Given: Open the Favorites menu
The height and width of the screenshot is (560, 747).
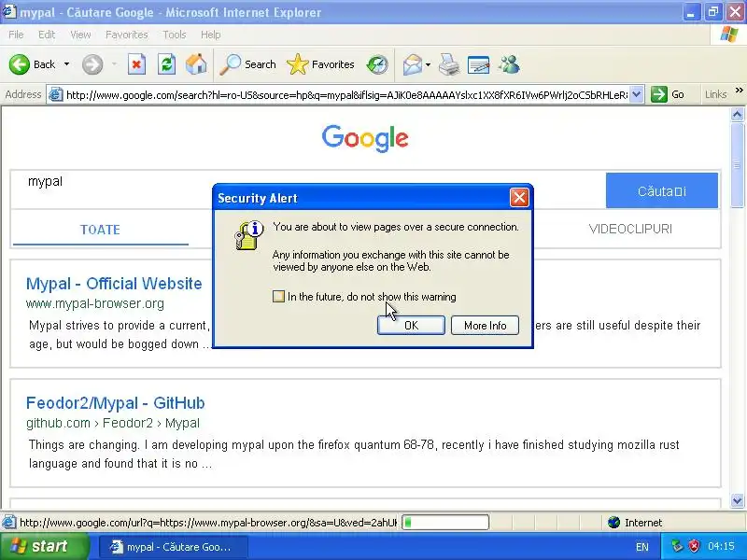Looking at the screenshot, I should [127, 35].
